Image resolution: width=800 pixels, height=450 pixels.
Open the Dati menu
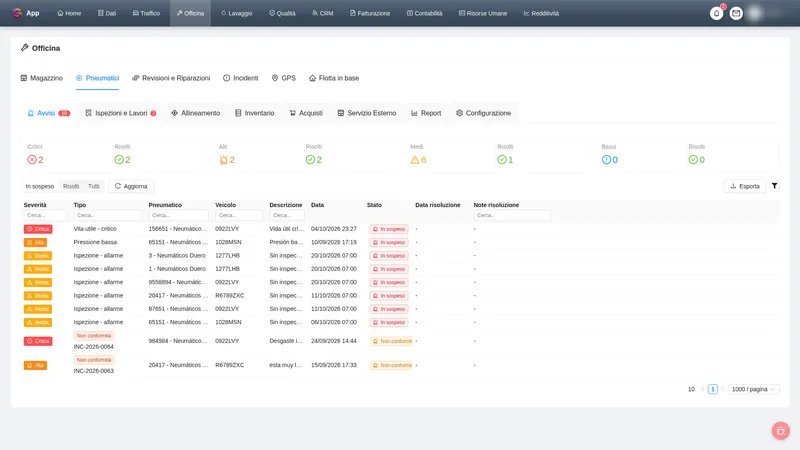[x=107, y=13]
